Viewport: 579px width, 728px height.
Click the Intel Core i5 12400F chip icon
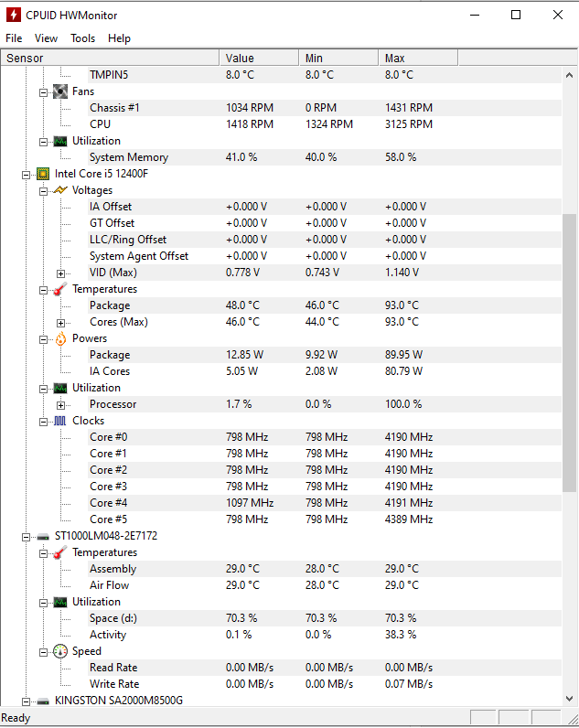point(43,174)
